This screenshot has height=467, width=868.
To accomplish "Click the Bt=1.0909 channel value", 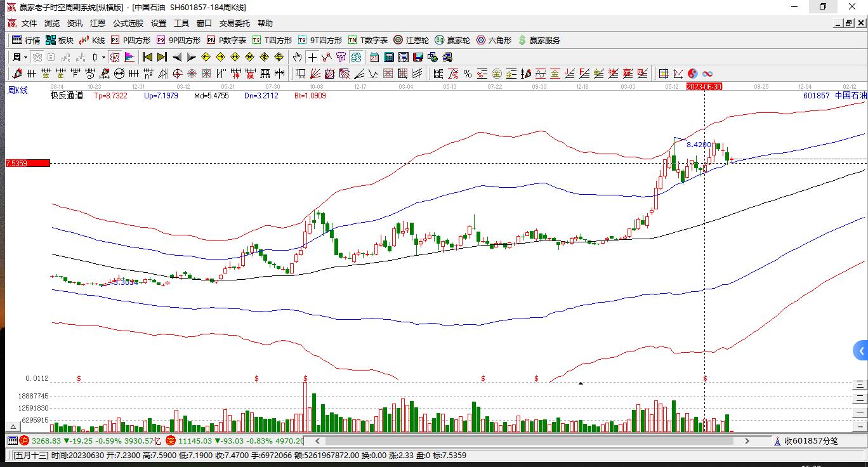I will tap(310, 96).
